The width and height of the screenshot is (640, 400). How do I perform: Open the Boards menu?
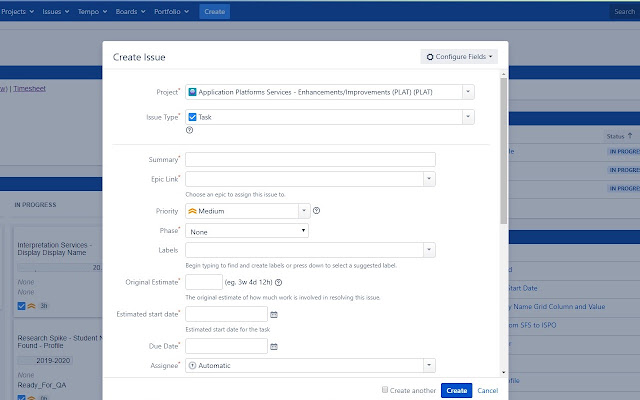click(130, 11)
